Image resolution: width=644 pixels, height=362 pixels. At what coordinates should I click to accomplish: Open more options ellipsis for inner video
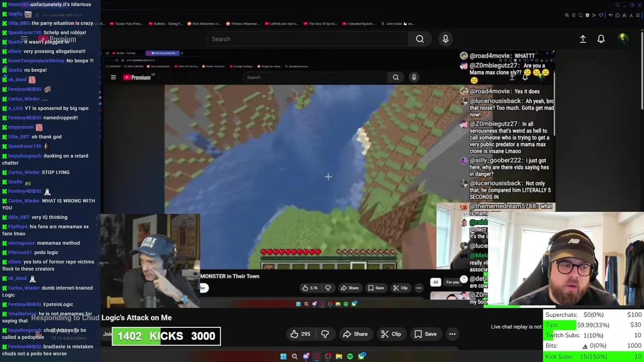pos(419,288)
